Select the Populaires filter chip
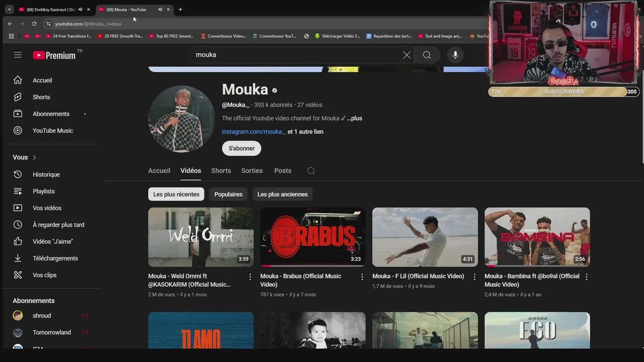Screen dimensions: 644x362 point(228,194)
